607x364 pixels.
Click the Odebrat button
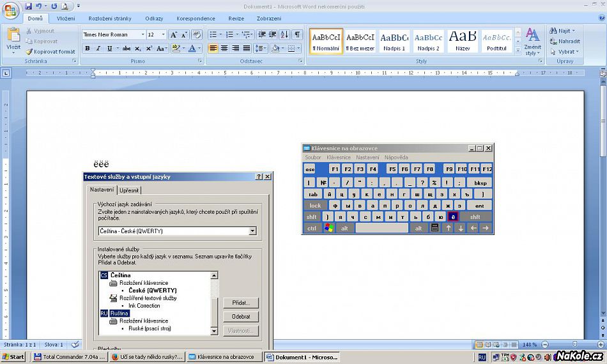click(241, 316)
